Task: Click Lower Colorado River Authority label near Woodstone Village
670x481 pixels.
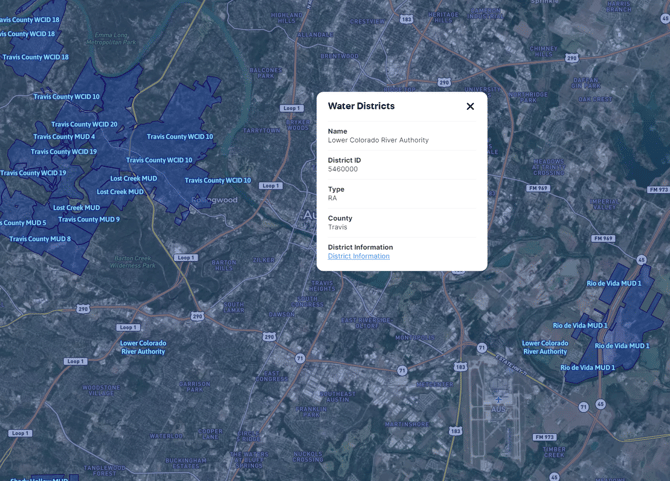Action: tap(143, 347)
